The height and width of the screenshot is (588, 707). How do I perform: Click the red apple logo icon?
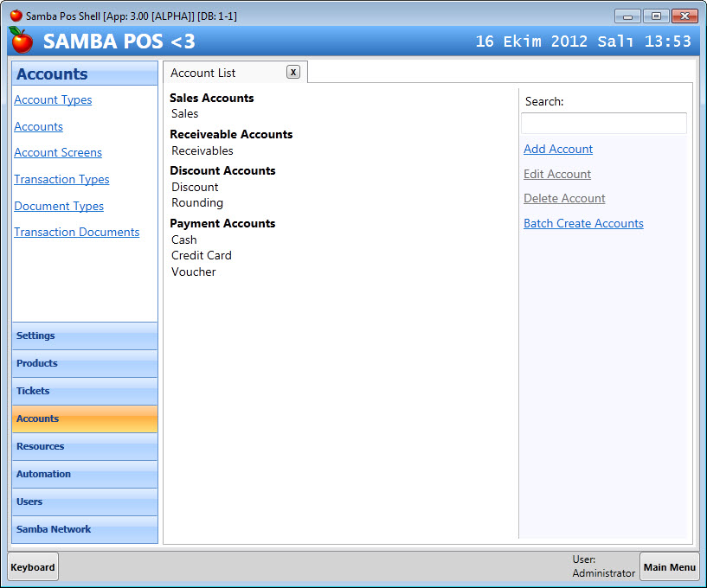22,40
